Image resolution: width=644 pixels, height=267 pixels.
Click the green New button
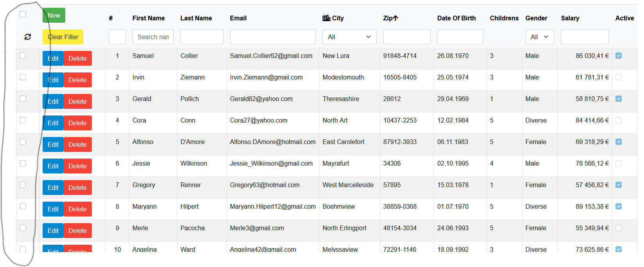[x=54, y=15]
